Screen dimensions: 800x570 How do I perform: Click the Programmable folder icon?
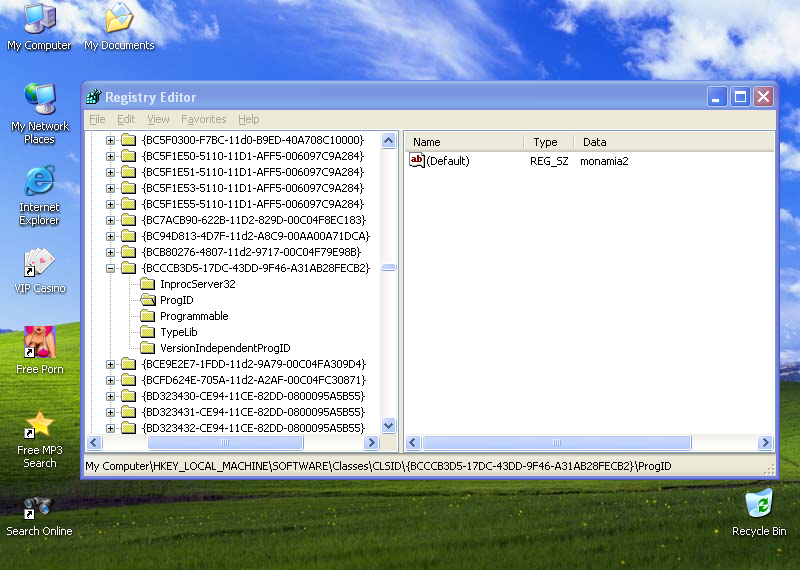(147, 316)
